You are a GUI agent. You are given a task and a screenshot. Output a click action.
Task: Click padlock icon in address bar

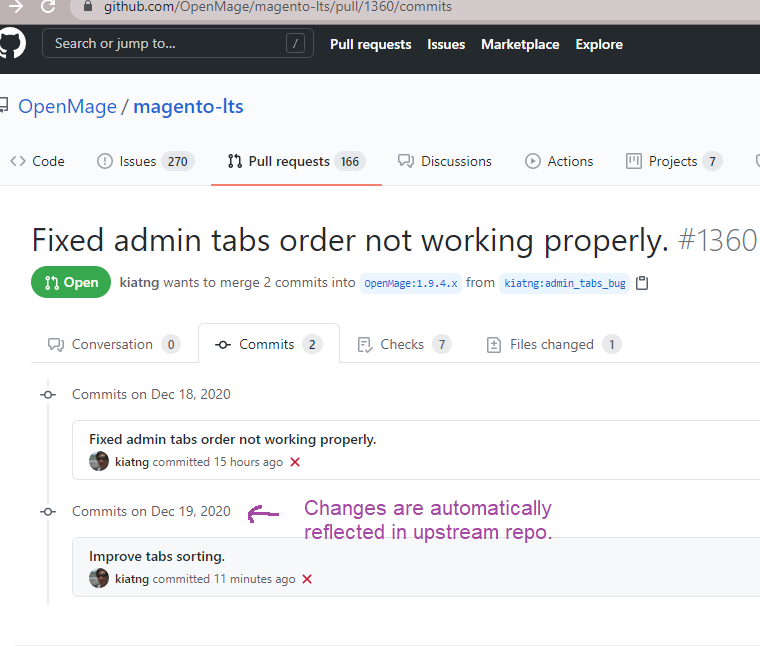tap(88, 6)
